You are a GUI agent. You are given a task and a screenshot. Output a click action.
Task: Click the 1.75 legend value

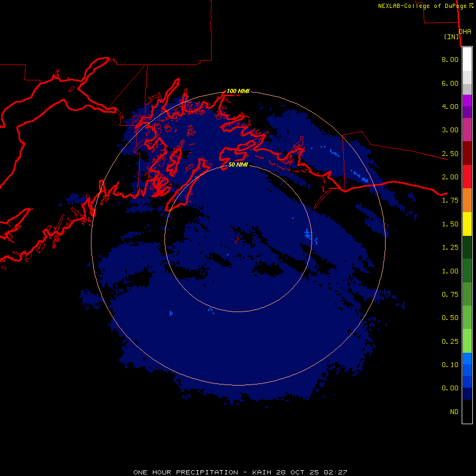[x=450, y=200]
